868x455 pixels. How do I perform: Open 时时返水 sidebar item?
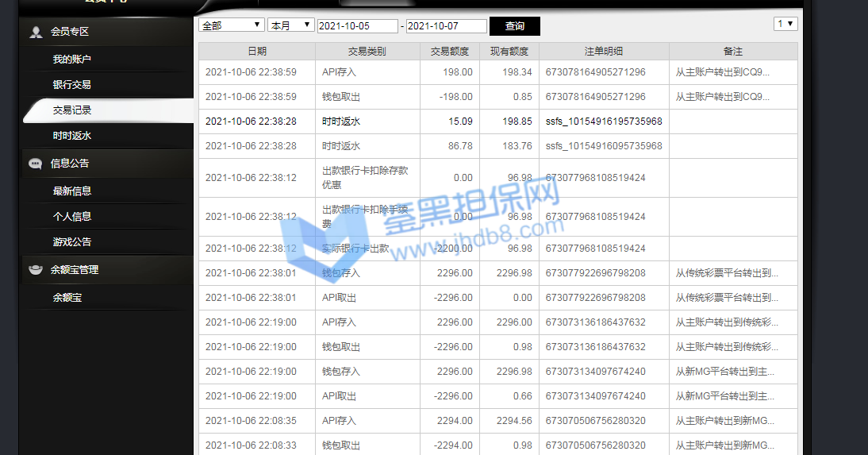[x=72, y=136]
